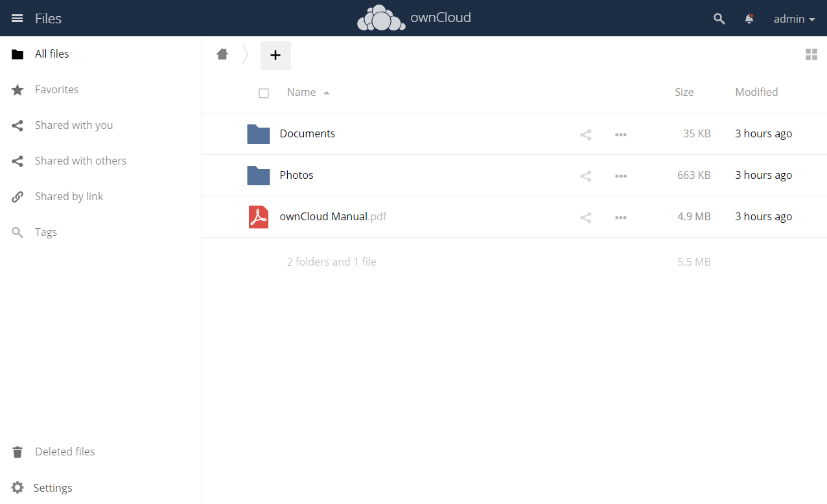Sort files by clicking the Name column header
Screen dimensions: 827x504
click(x=301, y=91)
